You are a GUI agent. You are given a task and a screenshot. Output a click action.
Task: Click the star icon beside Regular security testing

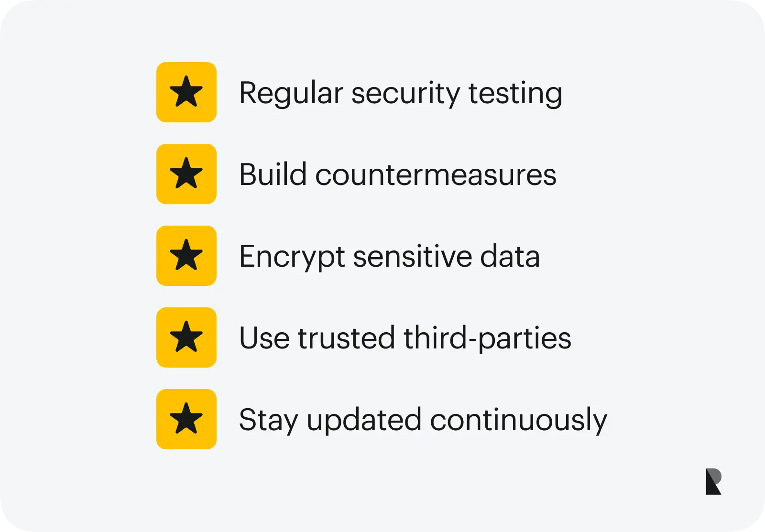point(186,92)
